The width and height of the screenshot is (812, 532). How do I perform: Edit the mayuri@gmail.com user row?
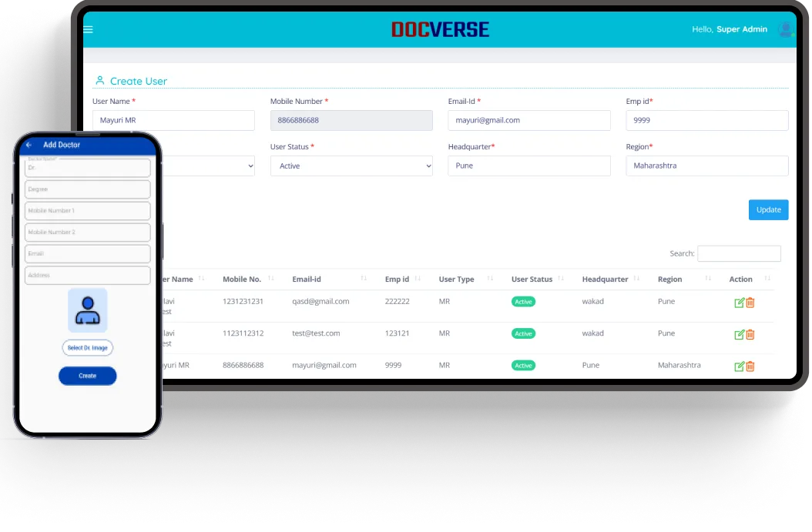pos(739,366)
